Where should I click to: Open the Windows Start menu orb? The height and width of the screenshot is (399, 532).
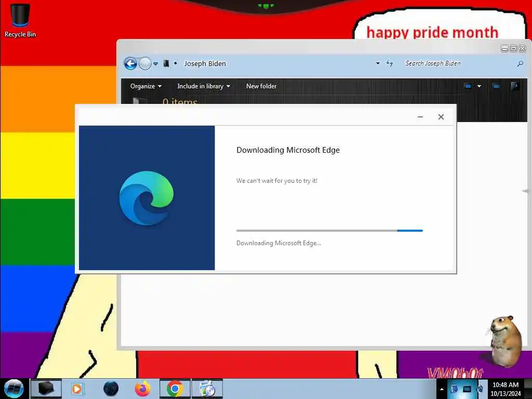14,389
